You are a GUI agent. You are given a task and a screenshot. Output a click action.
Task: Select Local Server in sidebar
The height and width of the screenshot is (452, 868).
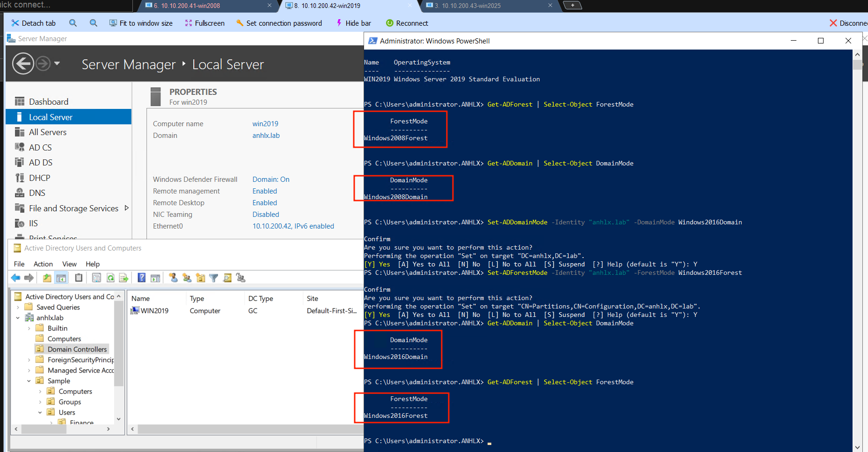point(69,117)
